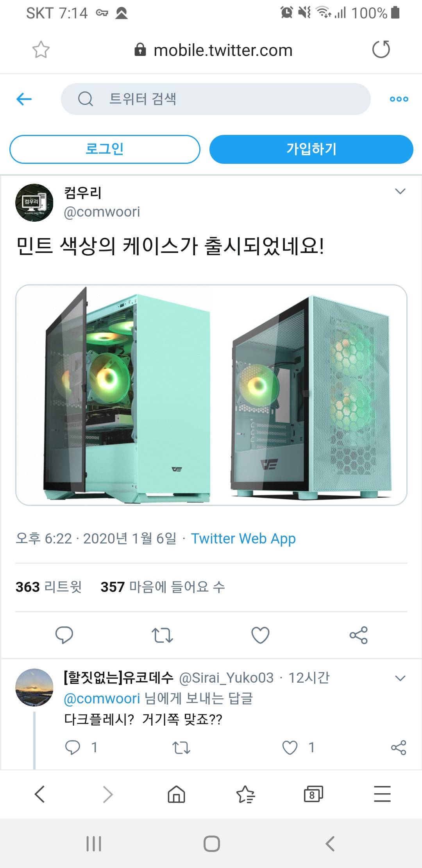Share the main tweet
The image size is (422, 868).
tap(359, 635)
